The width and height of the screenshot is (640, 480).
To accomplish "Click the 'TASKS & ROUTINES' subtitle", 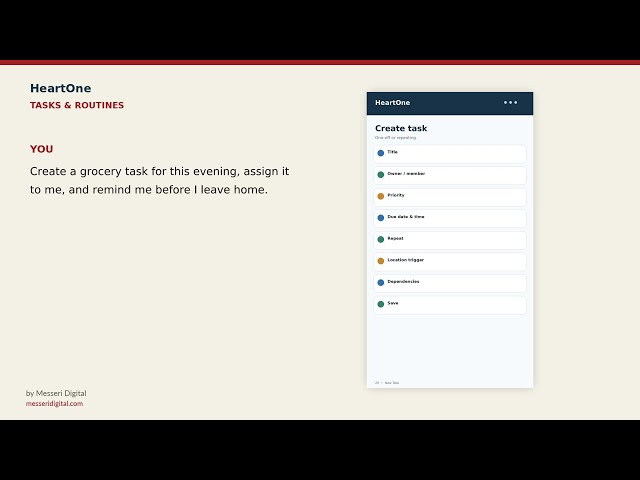I will [x=77, y=105].
